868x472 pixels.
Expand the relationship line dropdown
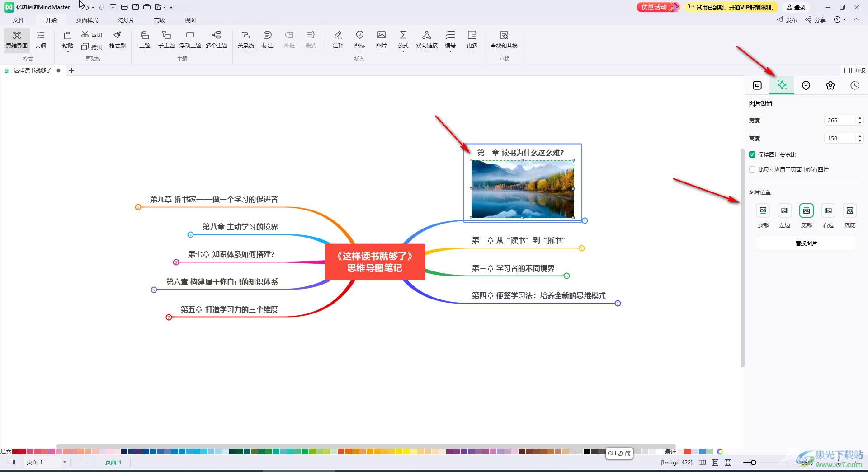coord(246,51)
